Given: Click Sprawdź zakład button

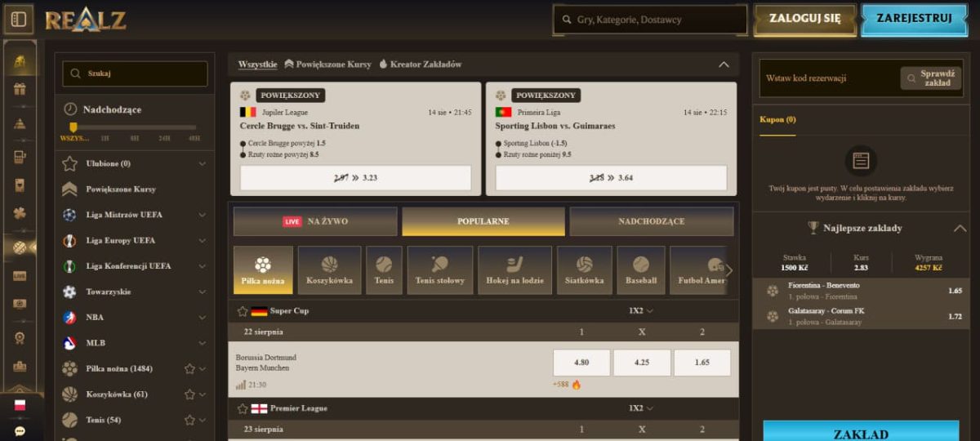Looking at the screenshot, I should pyautogui.click(x=932, y=78).
